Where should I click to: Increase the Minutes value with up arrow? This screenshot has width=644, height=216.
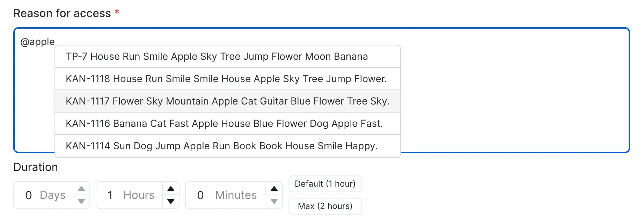click(x=274, y=189)
